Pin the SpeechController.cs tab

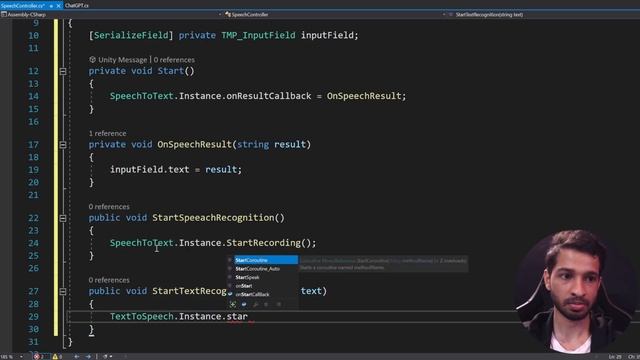click(51, 6)
